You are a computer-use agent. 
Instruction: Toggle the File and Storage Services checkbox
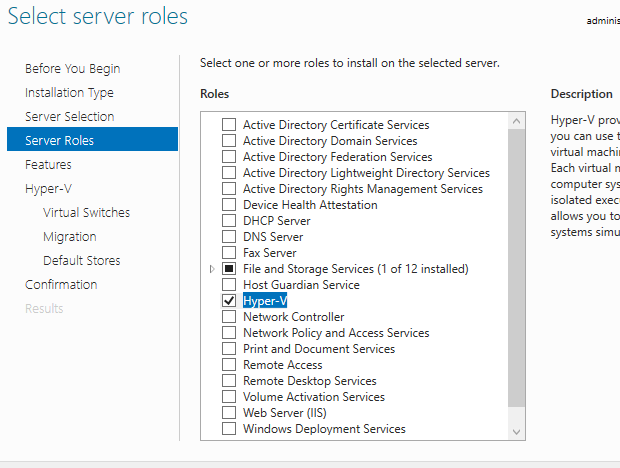229,269
